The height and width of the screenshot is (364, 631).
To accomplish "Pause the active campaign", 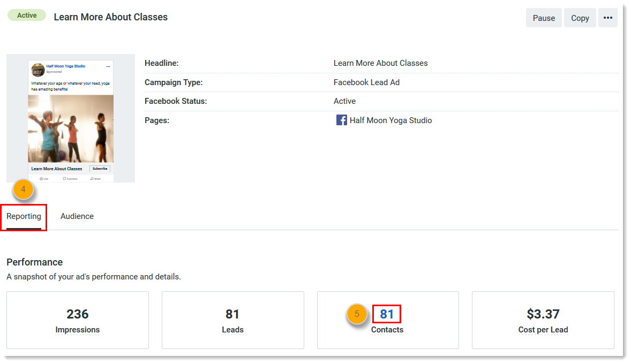I will pyautogui.click(x=544, y=18).
